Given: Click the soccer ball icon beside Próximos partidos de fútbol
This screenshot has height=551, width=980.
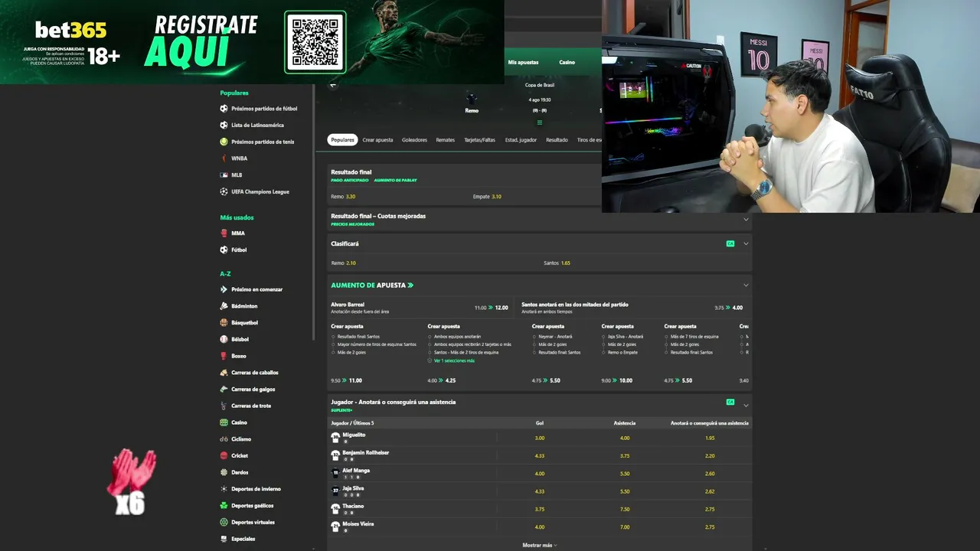Looking at the screenshot, I should 224,109.
